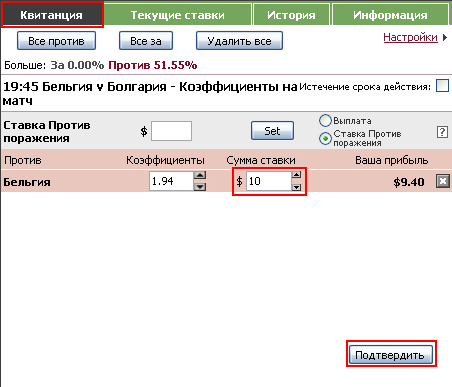Image resolution: width=452 pixels, height=387 pixels.
Task: Click the Удалить все button
Action: click(x=239, y=41)
